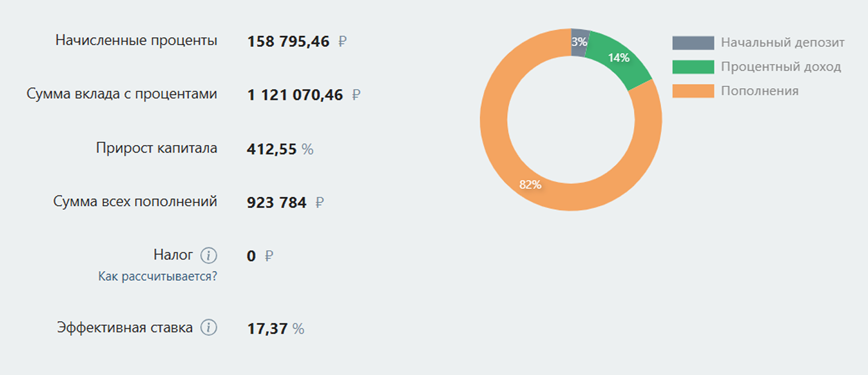The width and height of the screenshot is (868, 375).
Task: Click the Пополнения legend label
Action: coord(759,91)
